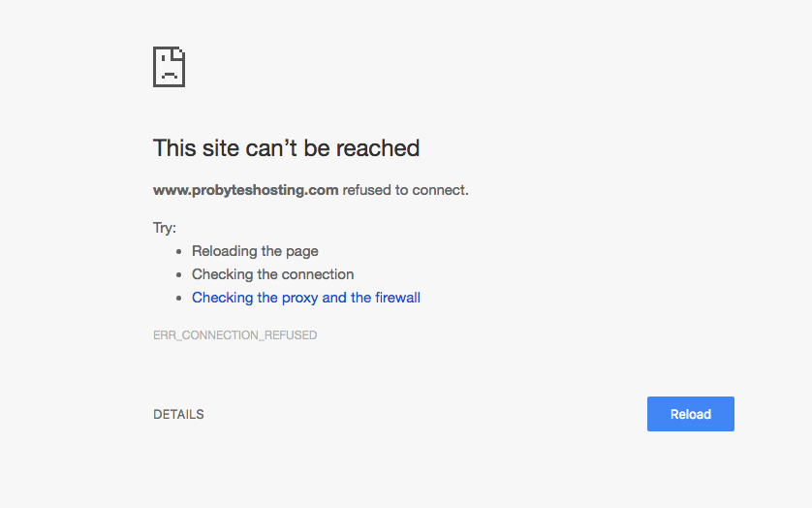The height and width of the screenshot is (508, 812).
Task: Click the 'This site can't be reached' heading
Action: point(287,148)
